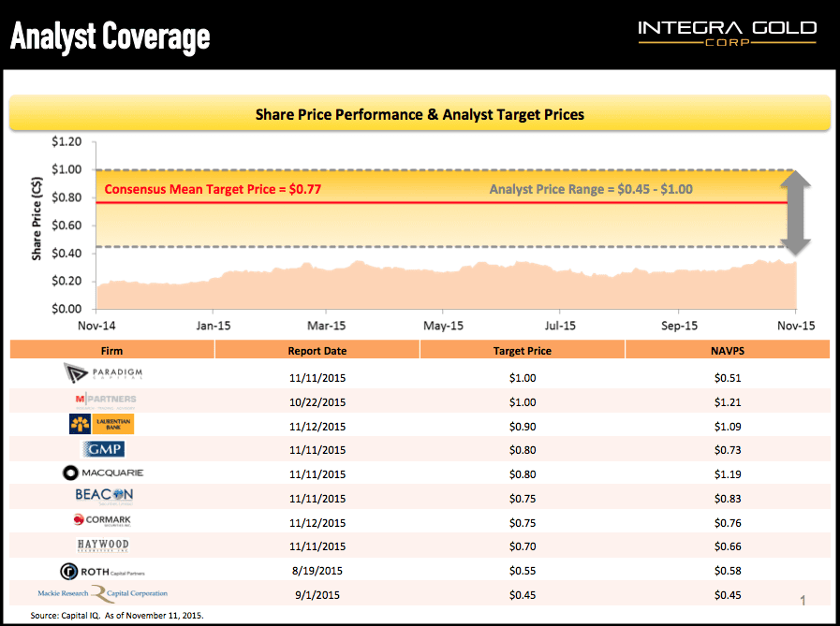Click the Analyst Price Range label
Image resolution: width=840 pixels, height=626 pixels.
coord(591,189)
